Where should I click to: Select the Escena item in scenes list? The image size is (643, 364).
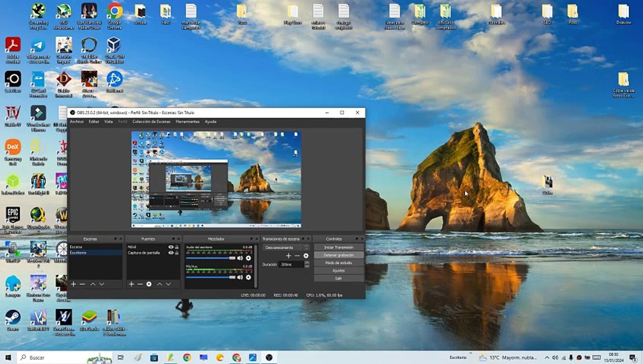(76, 247)
